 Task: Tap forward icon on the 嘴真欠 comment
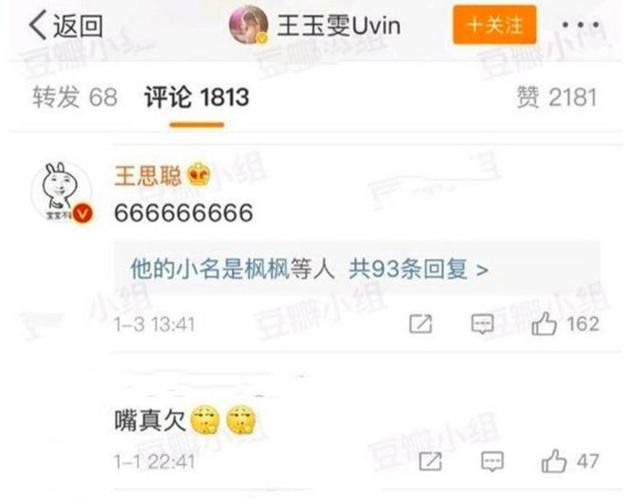pyautogui.click(x=431, y=461)
